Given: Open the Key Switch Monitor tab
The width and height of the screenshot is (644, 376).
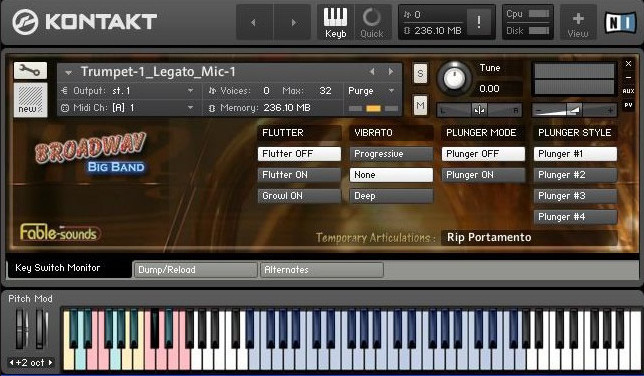Looking at the screenshot, I should [x=69, y=268].
